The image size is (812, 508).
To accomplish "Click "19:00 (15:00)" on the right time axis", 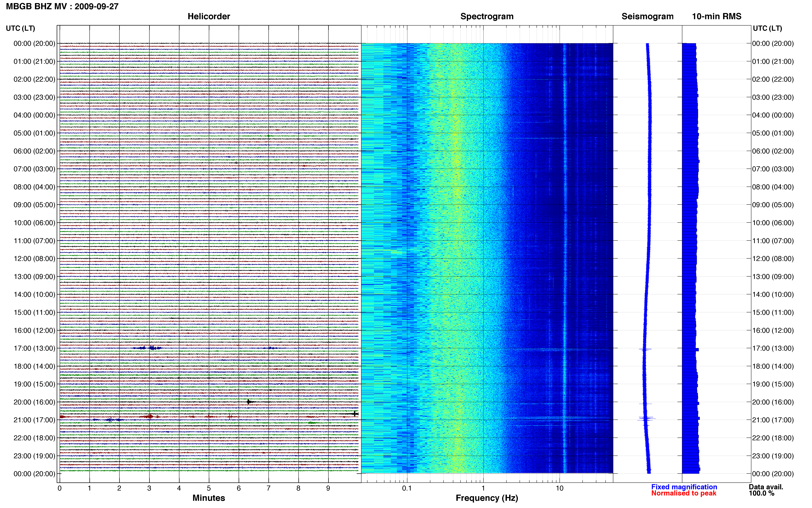I will pos(773,384).
